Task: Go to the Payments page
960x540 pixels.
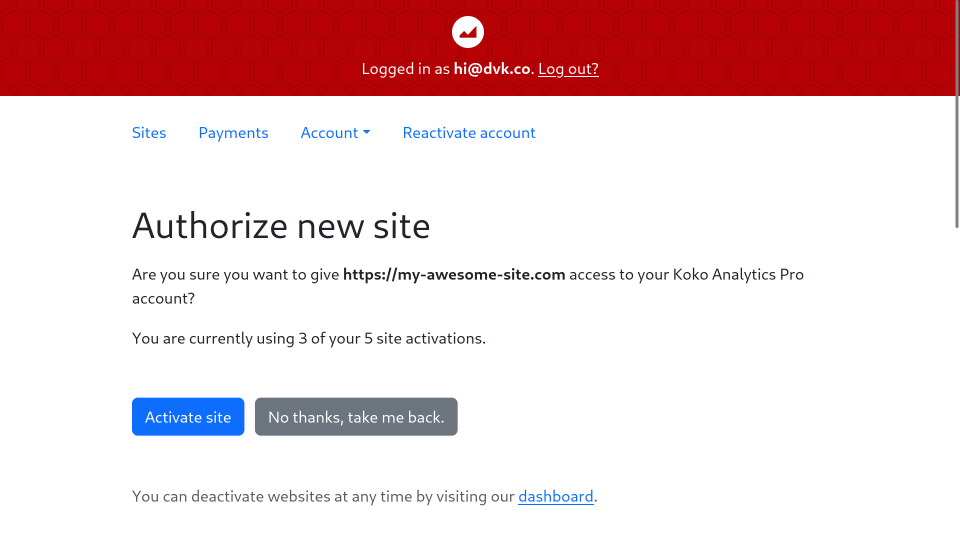Action: [233, 133]
